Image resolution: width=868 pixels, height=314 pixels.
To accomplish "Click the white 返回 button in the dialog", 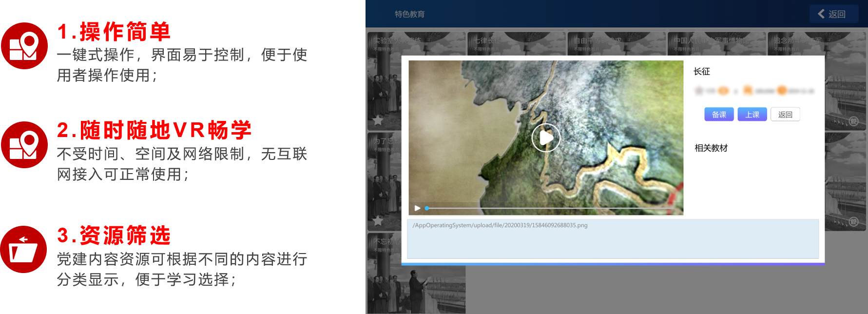I will [x=785, y=115].
